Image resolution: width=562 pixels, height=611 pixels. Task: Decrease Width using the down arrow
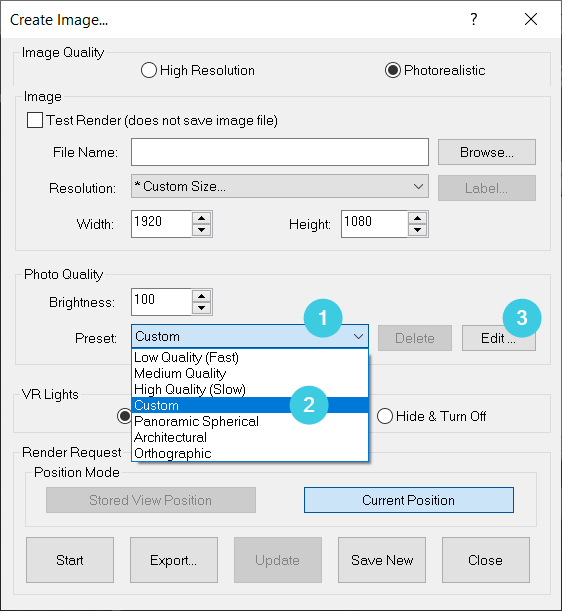click(x=201, y=230)
